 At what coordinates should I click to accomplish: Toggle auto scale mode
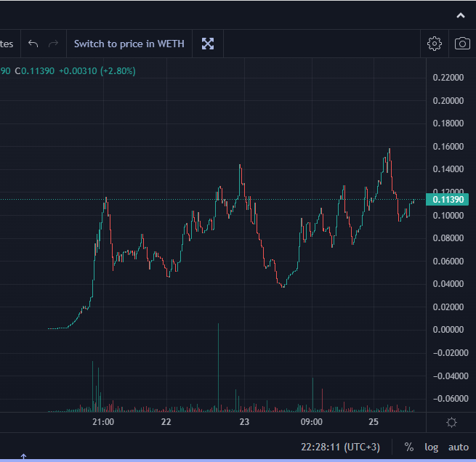(x=459, y=447)
